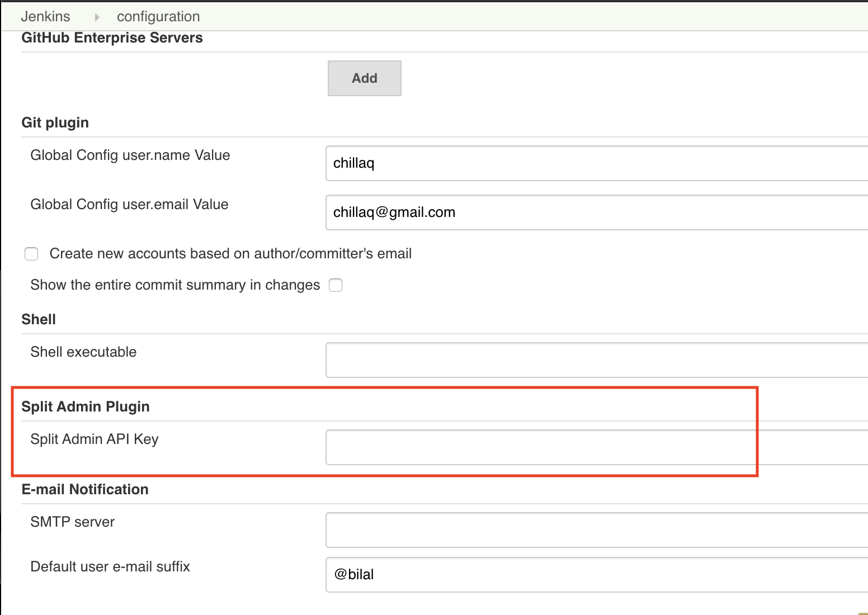Click the E-mail Notification section heading
868x615 pixels.
click(x=85, y=489)
